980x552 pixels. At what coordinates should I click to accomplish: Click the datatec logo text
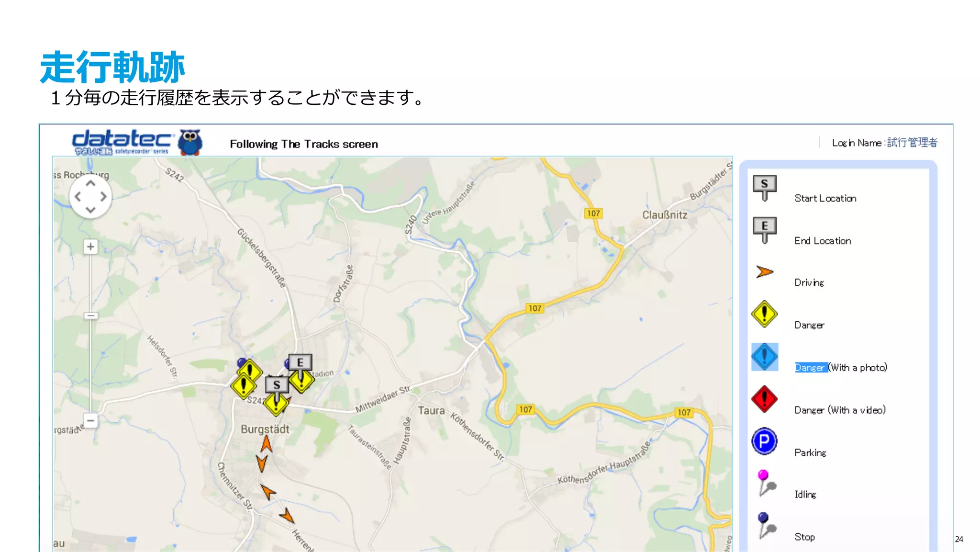click(122, 142)
